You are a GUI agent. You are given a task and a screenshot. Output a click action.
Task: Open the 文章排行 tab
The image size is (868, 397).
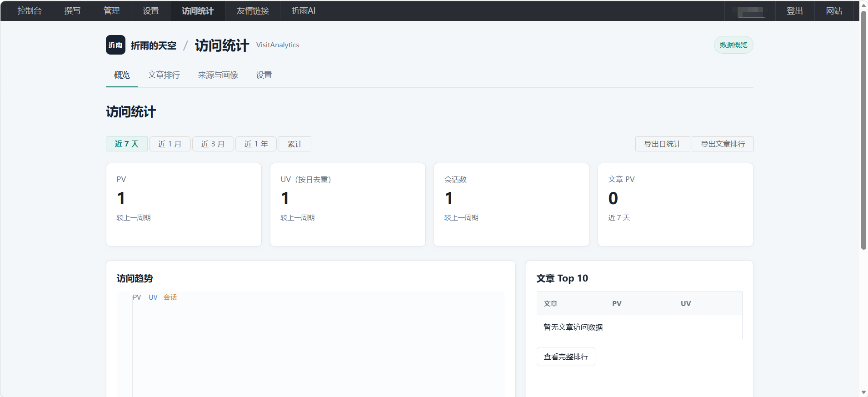(x=164, y=75)
